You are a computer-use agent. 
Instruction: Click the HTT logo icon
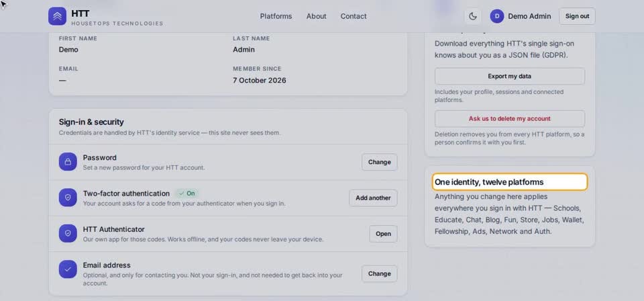[57, 16]
